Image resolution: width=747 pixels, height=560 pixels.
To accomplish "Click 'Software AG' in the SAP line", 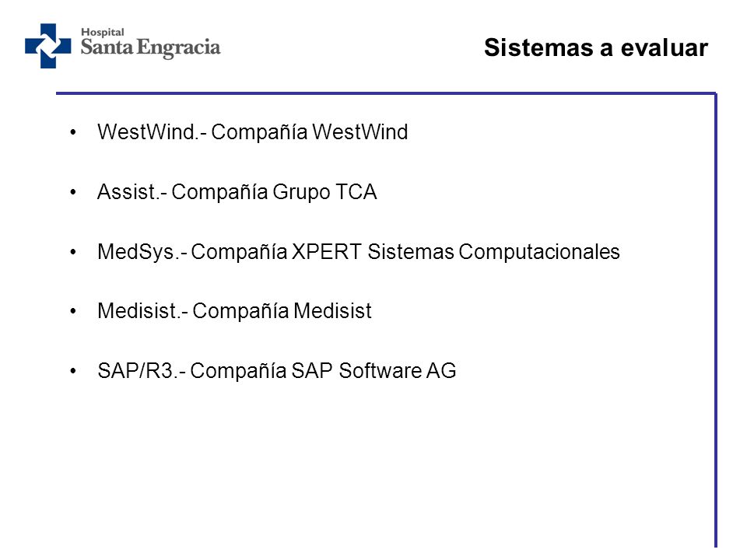I will (x=398, y=370).
